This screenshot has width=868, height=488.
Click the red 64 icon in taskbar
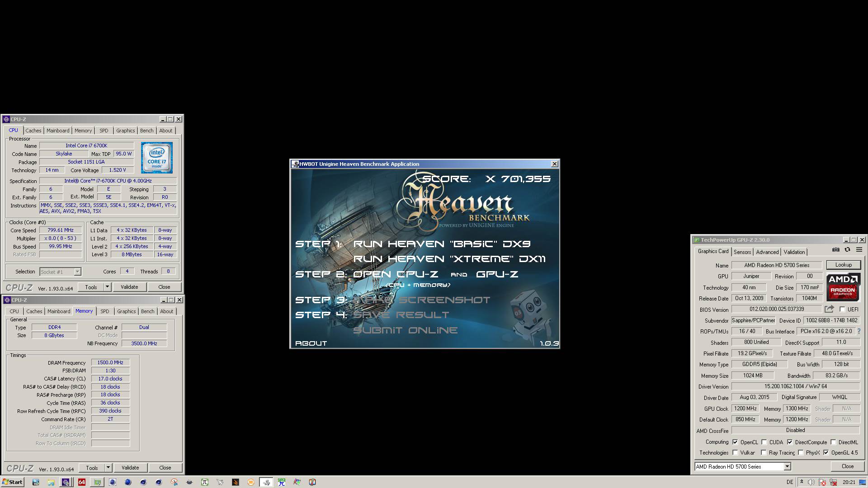(x=81, y=482)
